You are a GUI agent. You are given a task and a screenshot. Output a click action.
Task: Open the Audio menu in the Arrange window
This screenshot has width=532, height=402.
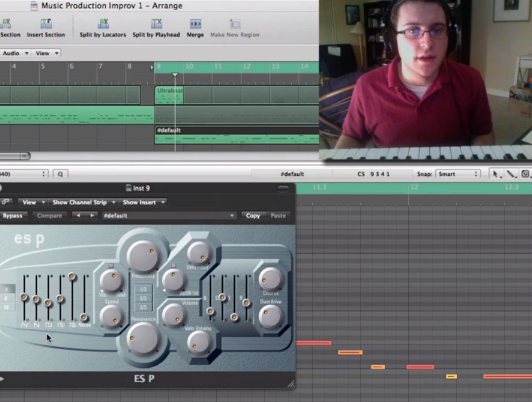click(15, 53)
